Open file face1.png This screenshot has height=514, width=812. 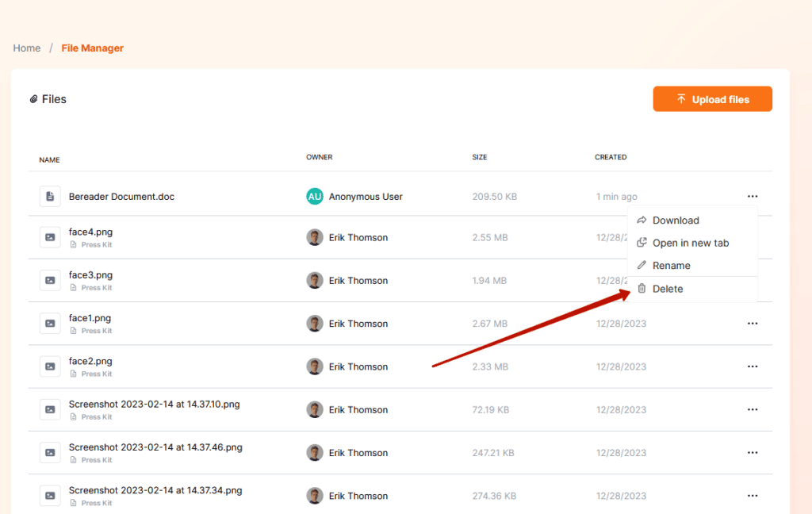point(90,317)
